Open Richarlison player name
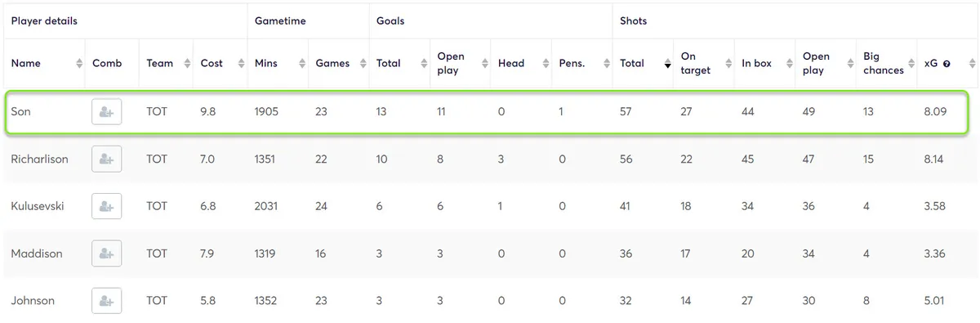The height and width of the screenshot is (323, 980). [39, 159]
